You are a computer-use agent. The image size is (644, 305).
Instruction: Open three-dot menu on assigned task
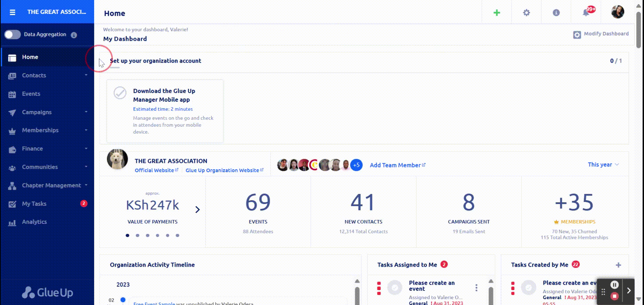476,288
